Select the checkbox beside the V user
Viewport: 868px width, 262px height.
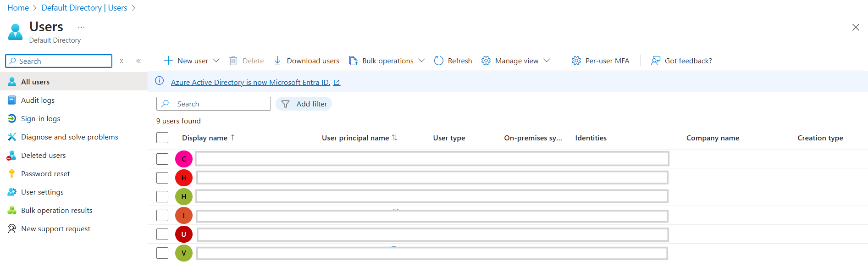pos(162,253)
